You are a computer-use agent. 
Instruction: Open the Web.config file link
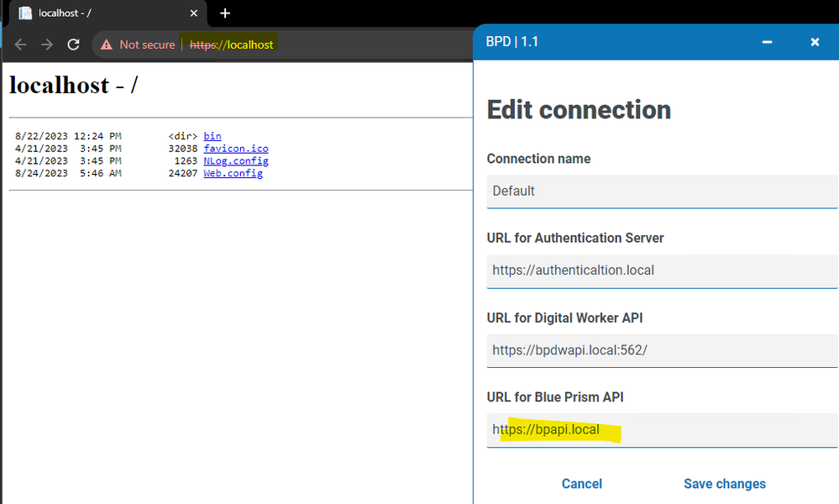(233, 174)
